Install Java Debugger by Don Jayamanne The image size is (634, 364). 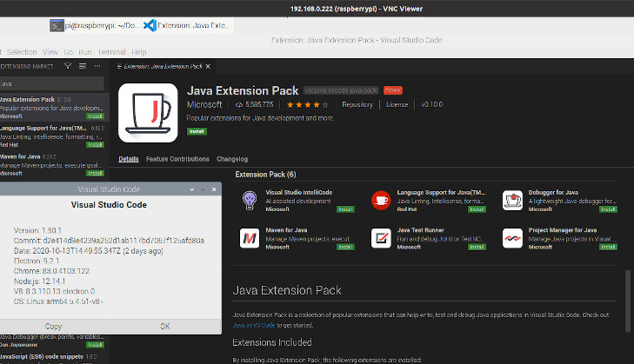(95, 345)
